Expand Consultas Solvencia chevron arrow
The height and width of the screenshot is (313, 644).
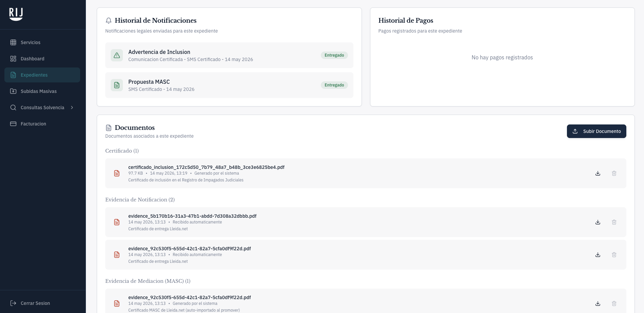pyautogui.click(x=72, y=107)
